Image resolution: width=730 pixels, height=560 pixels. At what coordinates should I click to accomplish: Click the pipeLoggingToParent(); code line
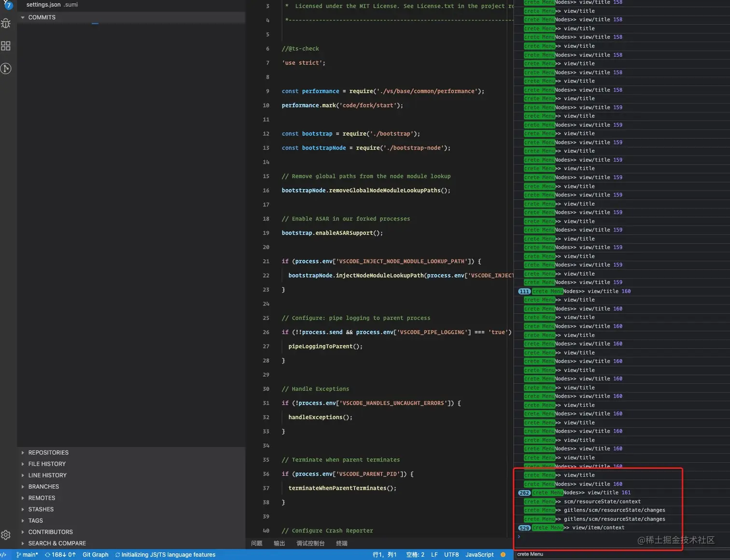(325, 347)
